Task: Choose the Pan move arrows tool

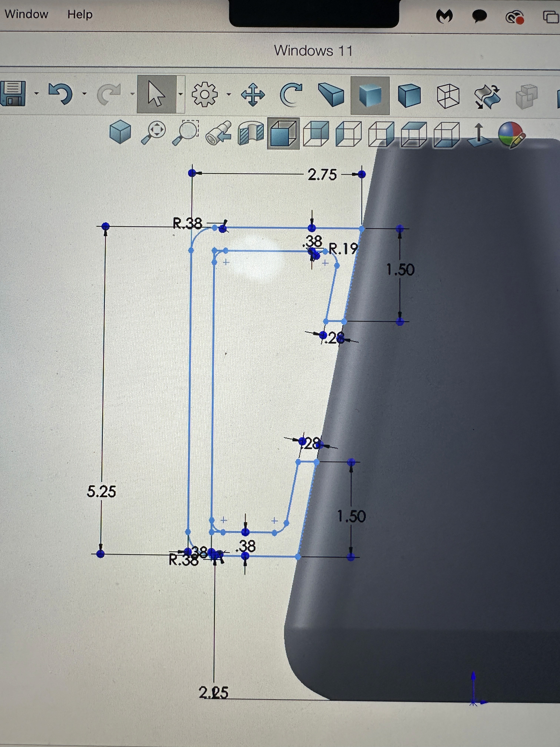Action: click(253, 94)
